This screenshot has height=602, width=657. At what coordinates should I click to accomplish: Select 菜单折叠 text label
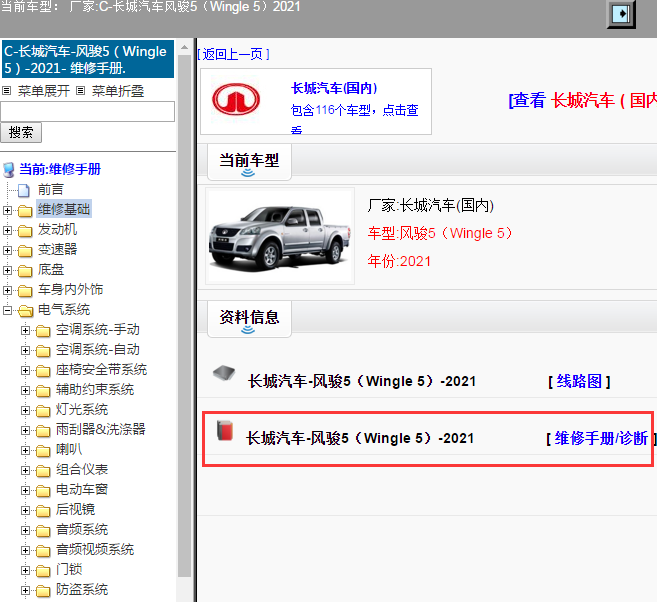pos(118,91)
